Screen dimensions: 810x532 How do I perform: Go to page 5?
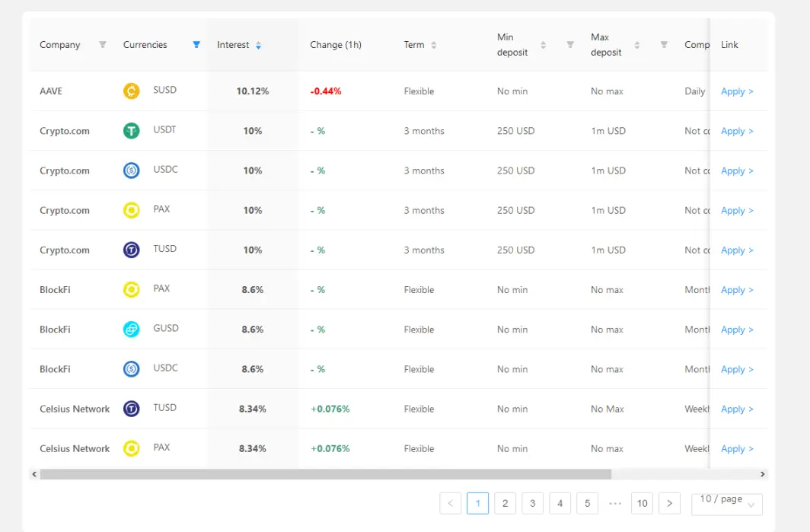588,504
